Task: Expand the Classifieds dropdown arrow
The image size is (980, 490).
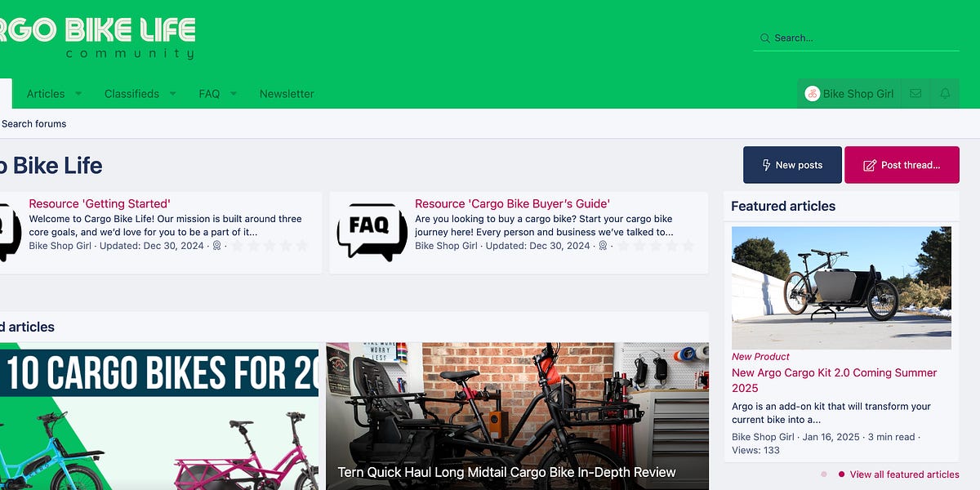Action: 173,94
